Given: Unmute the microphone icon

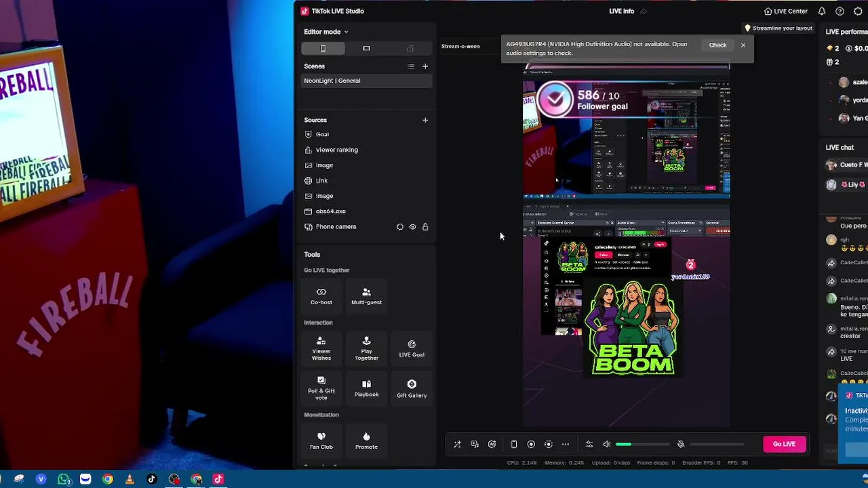Looking at the screenshot, I should (681, 445).
